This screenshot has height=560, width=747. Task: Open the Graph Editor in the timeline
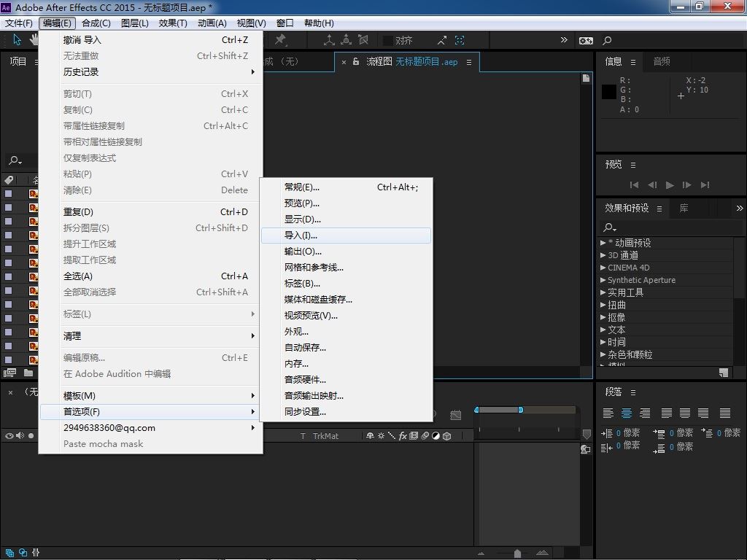click(456, 415)
